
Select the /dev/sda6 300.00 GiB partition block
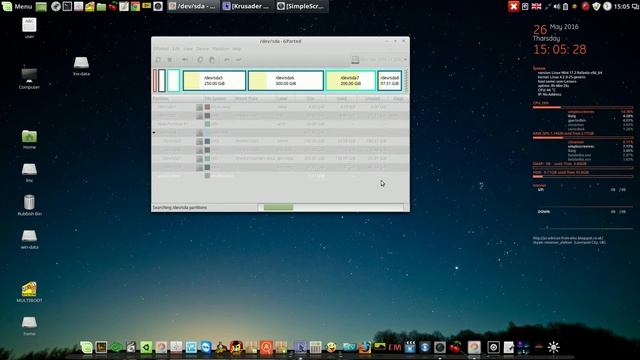[286, 80]
